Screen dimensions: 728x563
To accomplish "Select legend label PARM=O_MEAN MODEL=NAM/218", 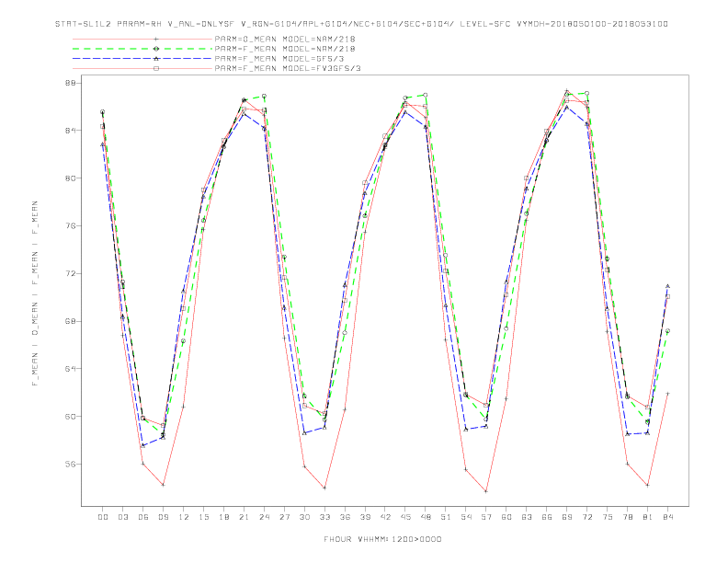I will click(x=285, y=39).
